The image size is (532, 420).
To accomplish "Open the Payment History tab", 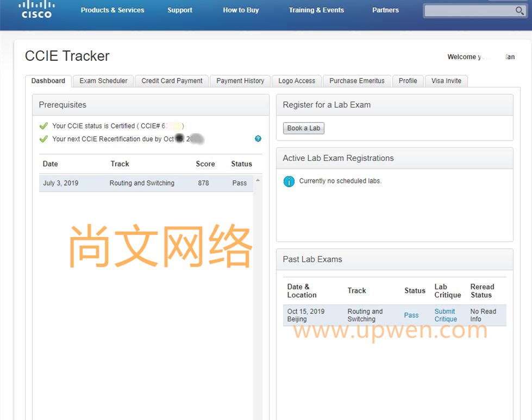I will 240,81.
